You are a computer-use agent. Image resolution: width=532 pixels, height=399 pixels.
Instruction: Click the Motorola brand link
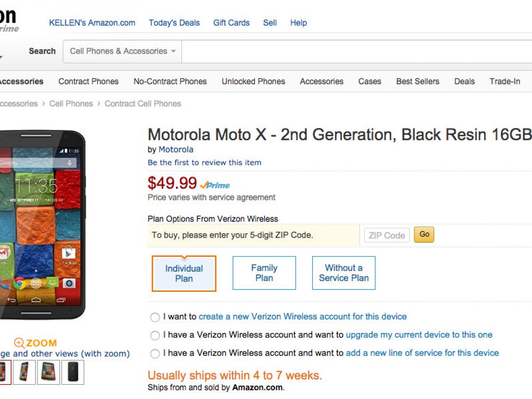click(x=176, y=149)
